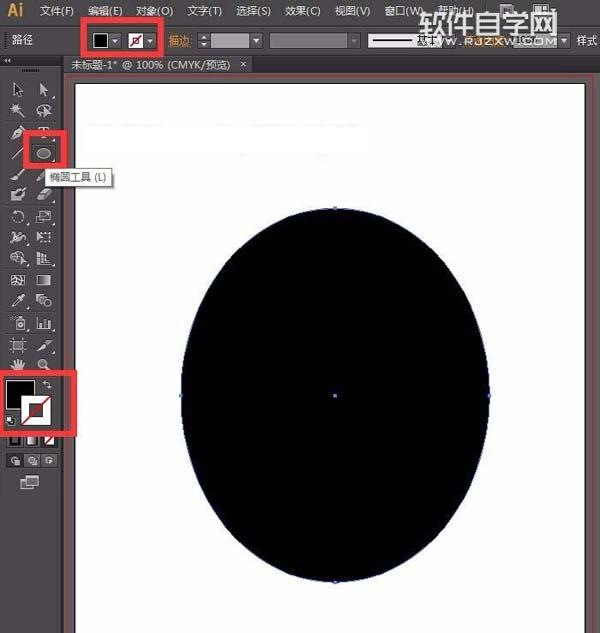The height and width of the screenshot is (633, 600).
Task: Select the Pen tool
Action: [17, 132]
